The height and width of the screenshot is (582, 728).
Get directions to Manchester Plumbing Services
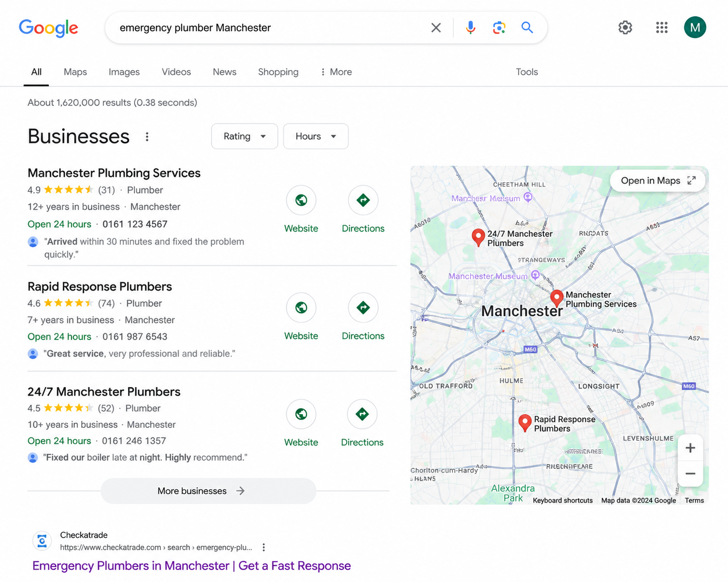pos(363,200)
